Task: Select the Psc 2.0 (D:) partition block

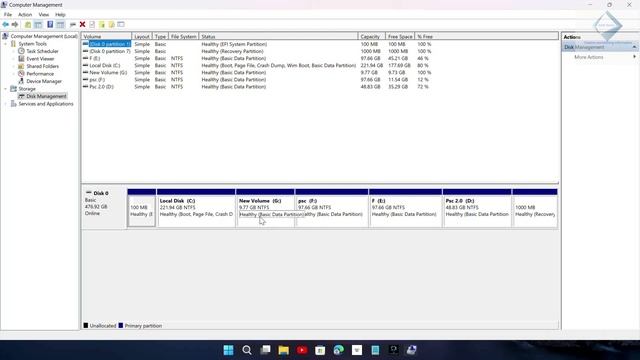Action: tap(477, 209)
